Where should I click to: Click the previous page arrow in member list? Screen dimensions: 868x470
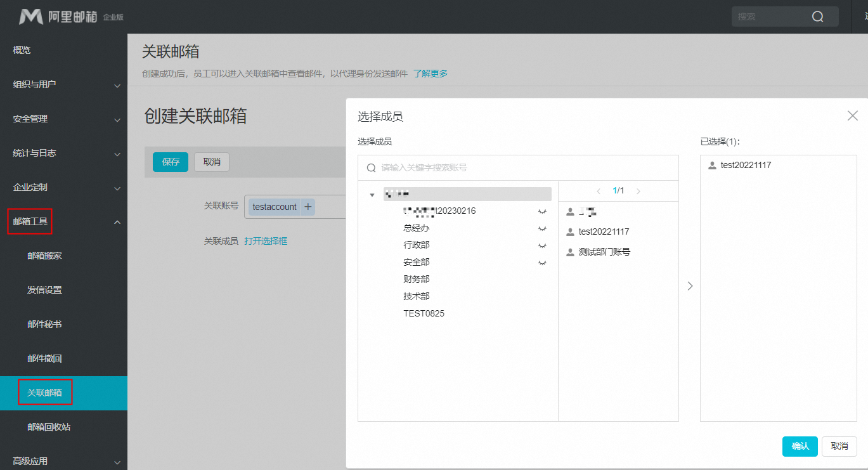[599, 190]
